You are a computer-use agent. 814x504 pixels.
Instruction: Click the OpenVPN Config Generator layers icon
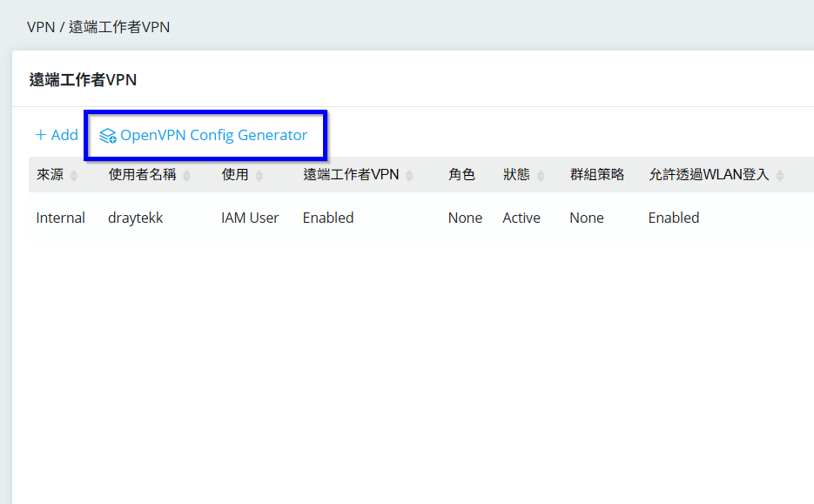pyautogui.click(x=108, y=136)
